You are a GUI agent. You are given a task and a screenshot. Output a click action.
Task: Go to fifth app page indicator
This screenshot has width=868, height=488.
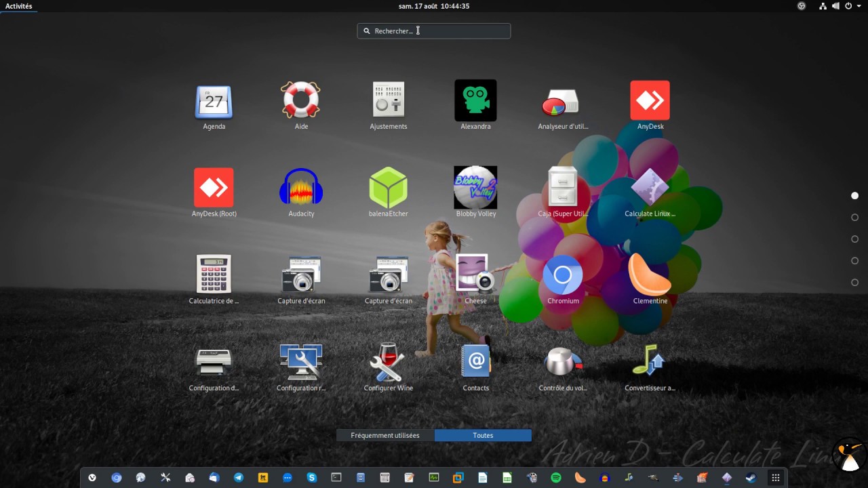(x=854, y=283)
